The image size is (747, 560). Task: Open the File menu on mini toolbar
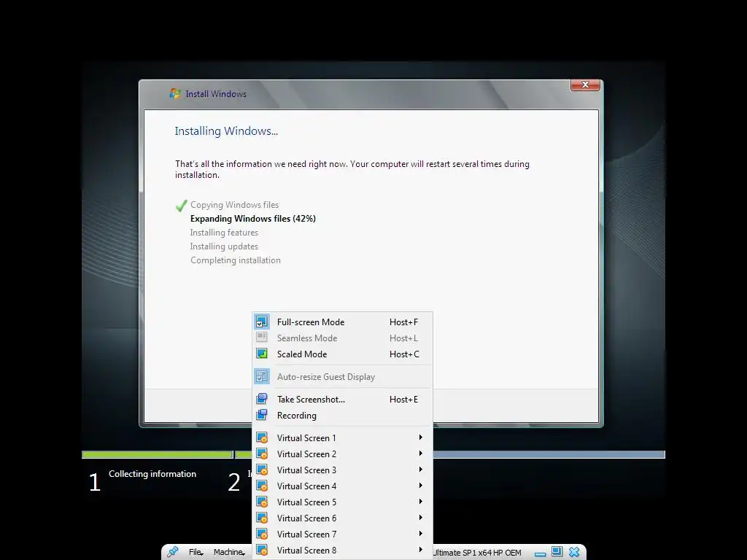(196, 552)
